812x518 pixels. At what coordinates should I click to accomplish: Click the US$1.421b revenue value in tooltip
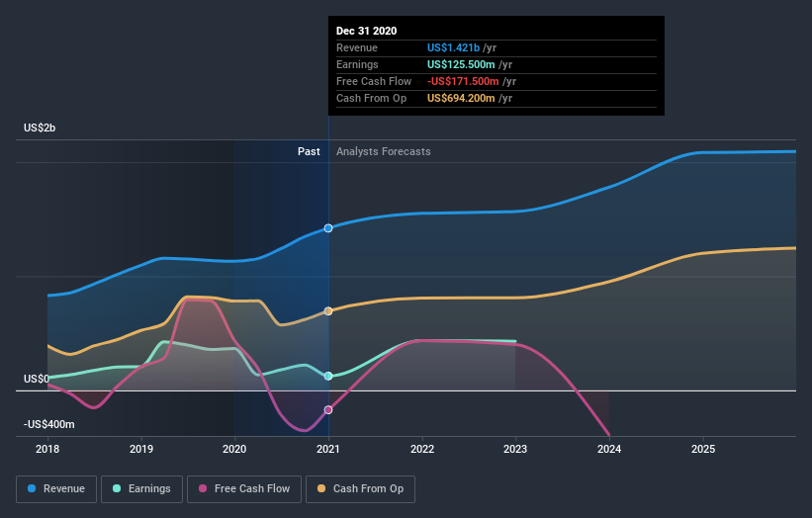click(453, 47)
